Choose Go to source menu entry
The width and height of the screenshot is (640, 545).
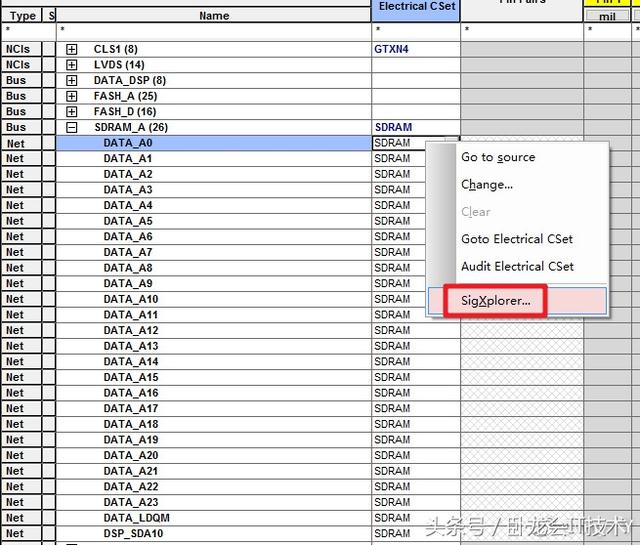coord(498,157)
